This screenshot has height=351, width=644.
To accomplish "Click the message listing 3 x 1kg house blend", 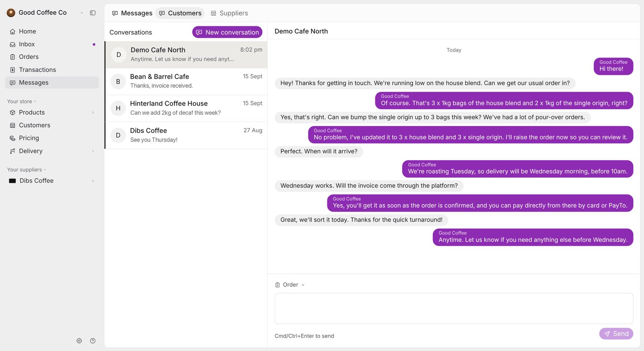I will point(504,100).
